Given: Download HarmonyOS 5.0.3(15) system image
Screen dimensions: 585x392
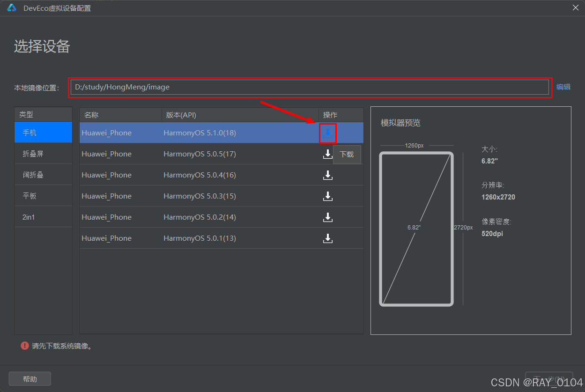Looking at the screenshot, I should [x=328, y=196].
